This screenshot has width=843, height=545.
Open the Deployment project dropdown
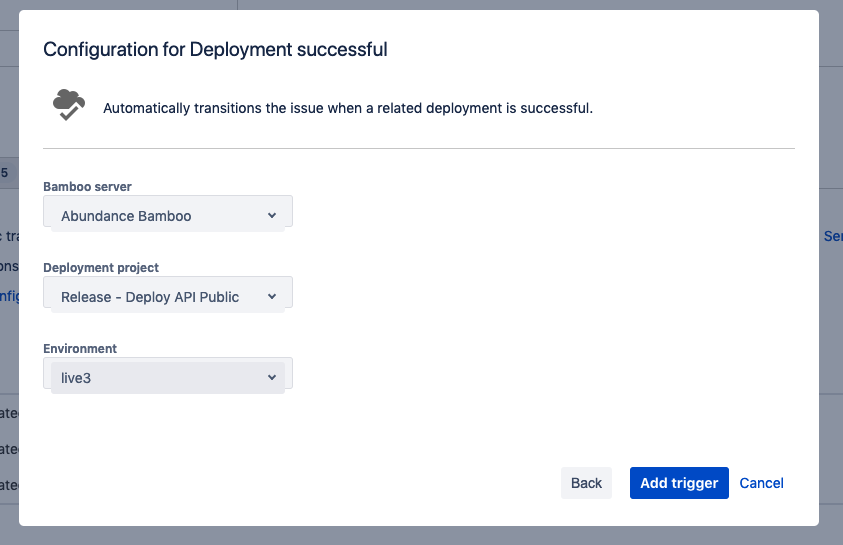tap(168, 295)
